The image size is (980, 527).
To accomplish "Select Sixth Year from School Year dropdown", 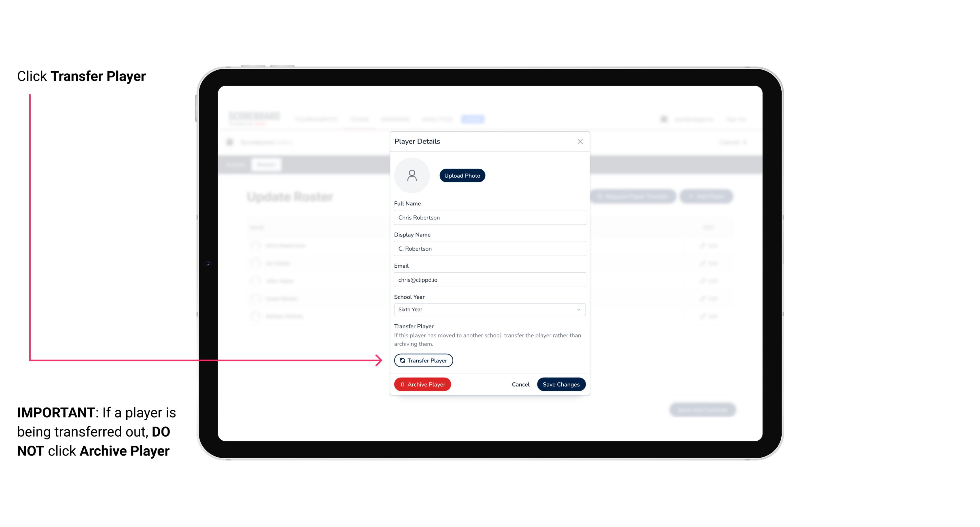I will (x=488, y=309).
